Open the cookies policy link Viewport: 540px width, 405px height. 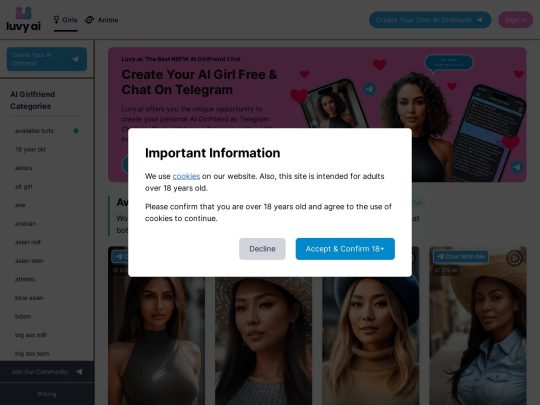[x=186, y=176]
